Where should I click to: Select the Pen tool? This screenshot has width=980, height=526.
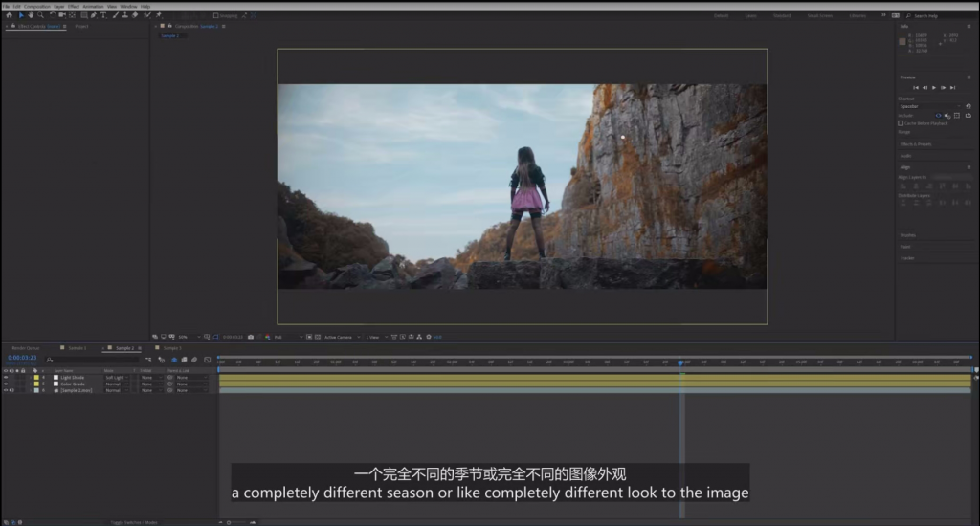pos(94,15)
